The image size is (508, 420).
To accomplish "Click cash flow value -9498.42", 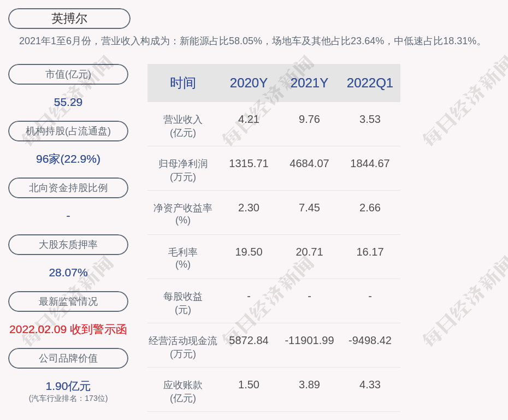I will [x=370, y=340].
